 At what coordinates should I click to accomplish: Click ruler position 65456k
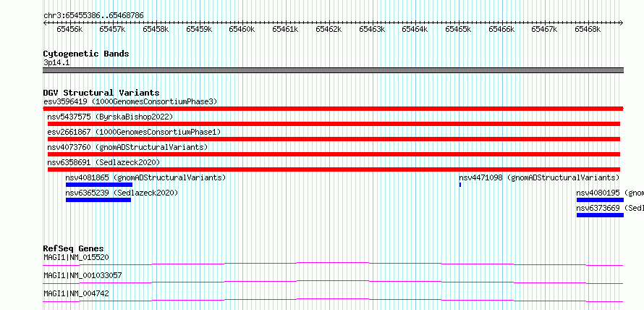click(x=69, y=29)
